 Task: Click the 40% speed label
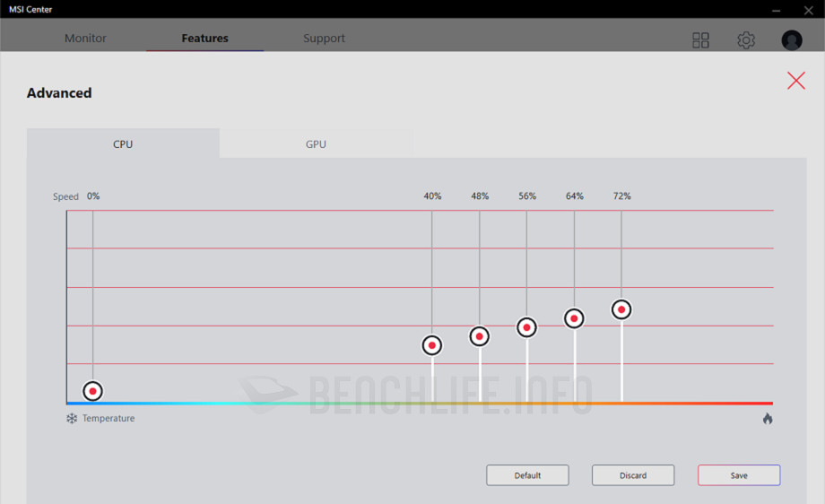coord(432,196)
